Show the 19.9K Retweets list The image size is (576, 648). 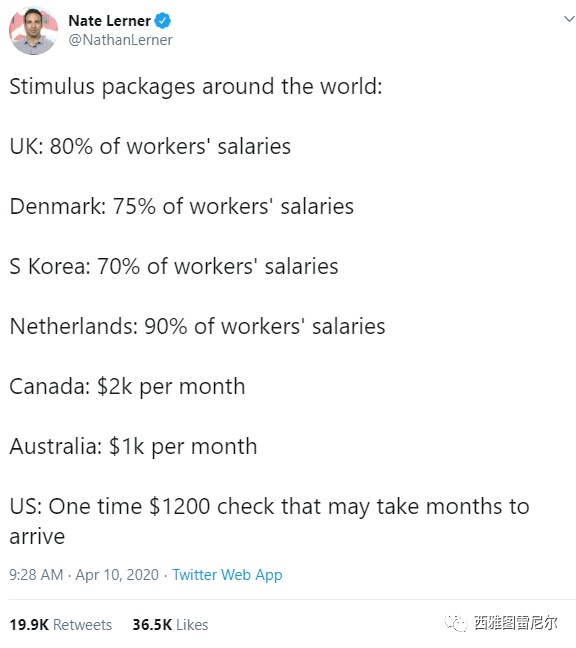tap(60, 625)
